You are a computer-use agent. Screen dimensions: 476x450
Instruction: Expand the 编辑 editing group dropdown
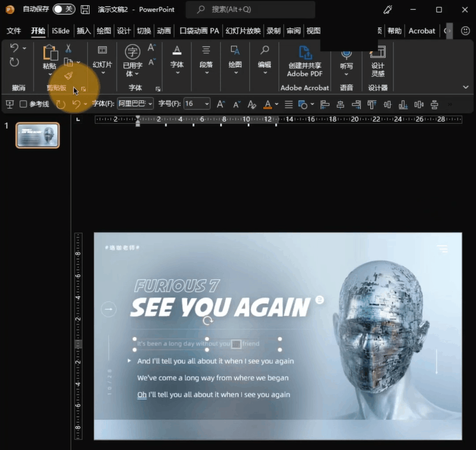[x=265, y=73]
